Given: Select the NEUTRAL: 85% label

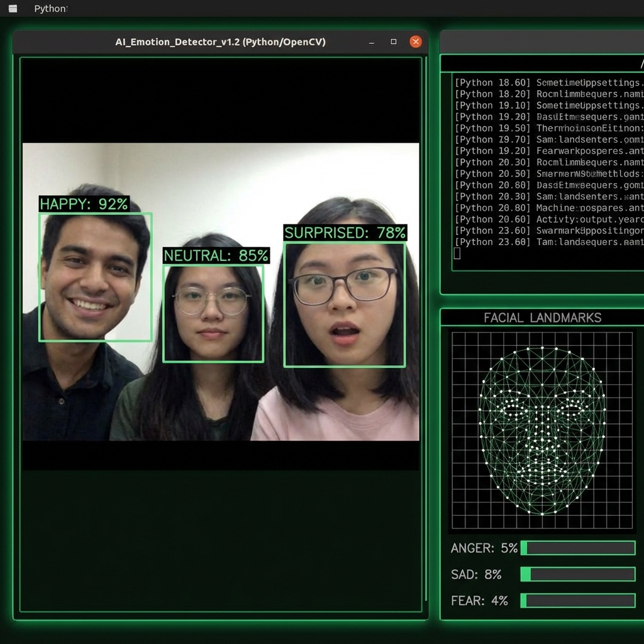Looking at the screenshot, I should [x=216, y=255].
